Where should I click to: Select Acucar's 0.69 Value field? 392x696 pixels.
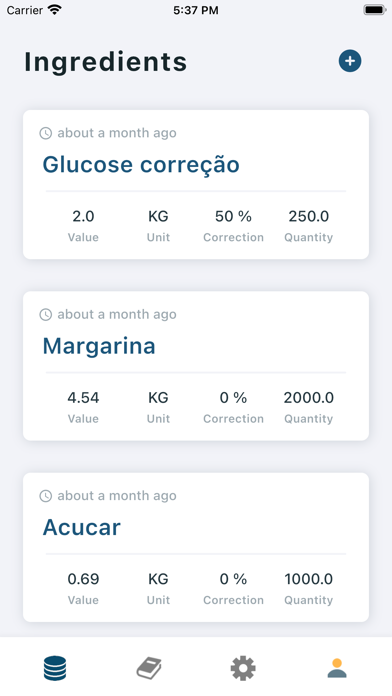point(83,579)
